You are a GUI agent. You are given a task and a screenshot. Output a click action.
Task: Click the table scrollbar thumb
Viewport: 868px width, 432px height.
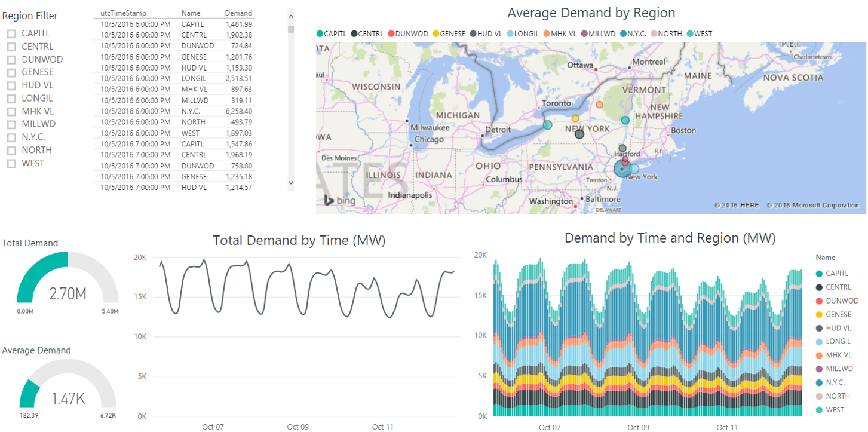click(x=291, y=29)
